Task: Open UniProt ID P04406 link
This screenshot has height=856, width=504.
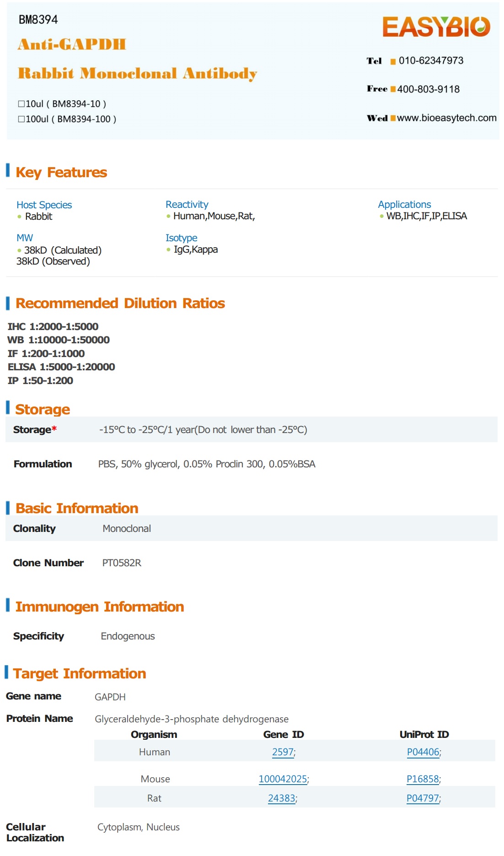Action: (423, 752)
